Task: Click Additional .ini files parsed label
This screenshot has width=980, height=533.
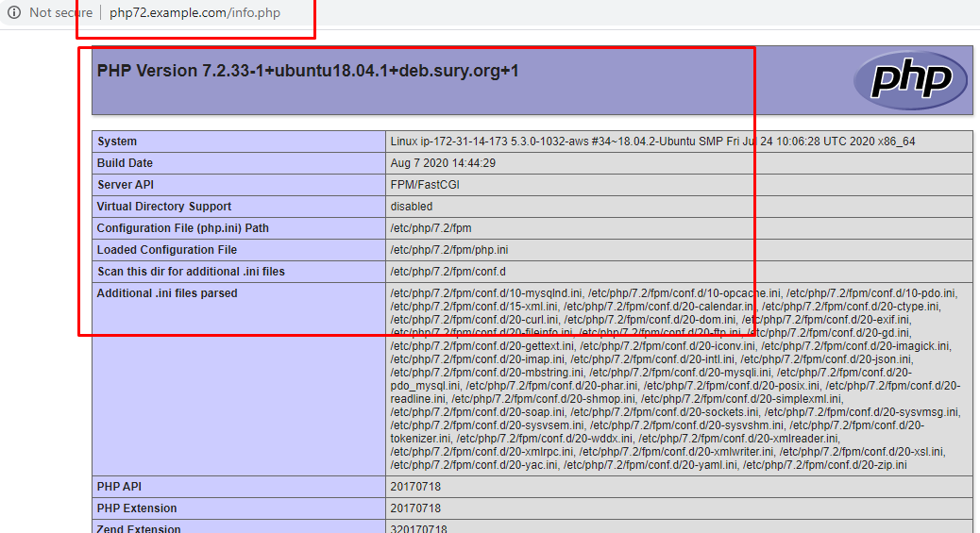Action: click(x=167, y=293)
